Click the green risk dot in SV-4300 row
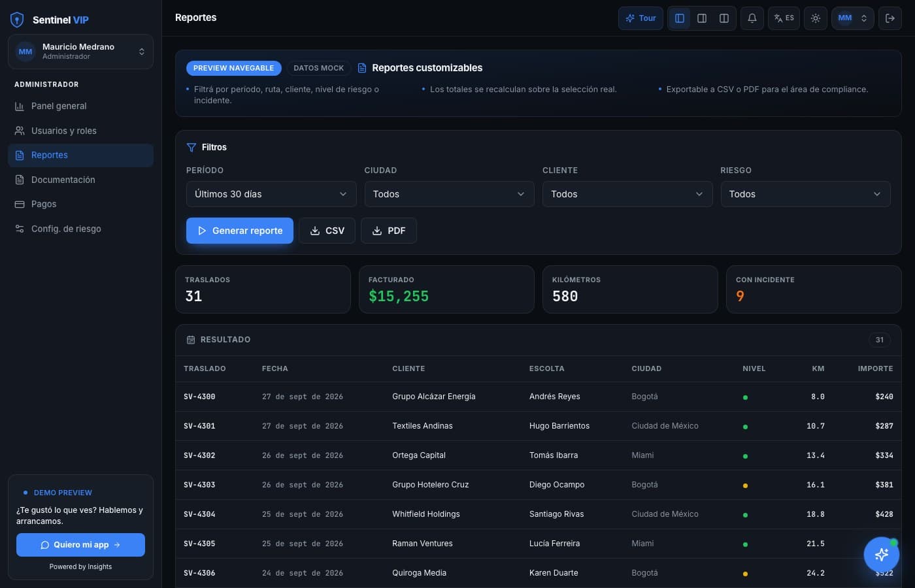 pos(745,397)
